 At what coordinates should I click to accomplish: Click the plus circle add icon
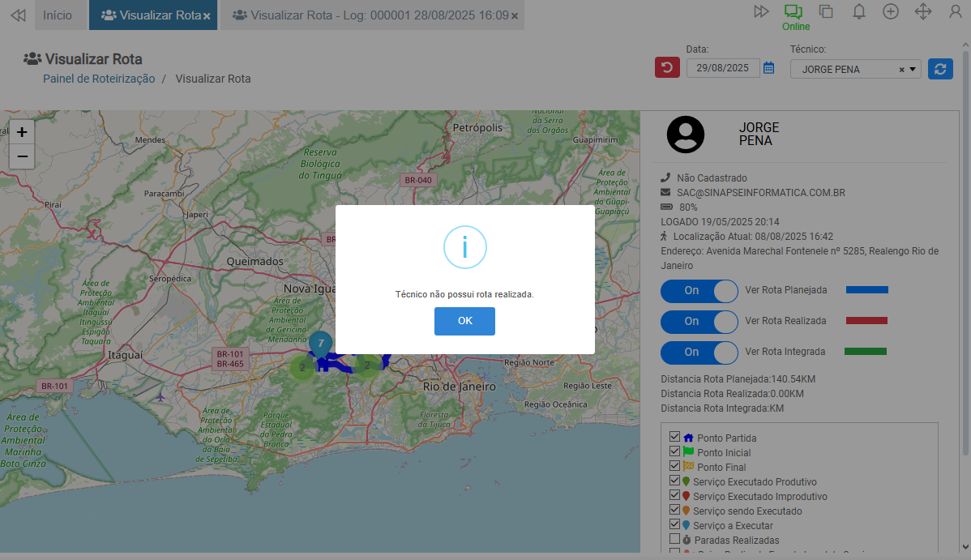coord(891,11)
